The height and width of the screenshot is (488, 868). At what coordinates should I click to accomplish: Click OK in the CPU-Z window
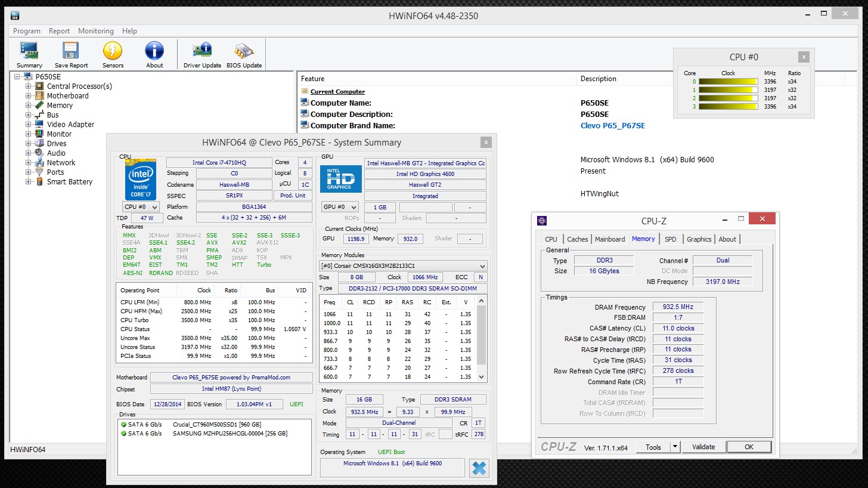tap(749, 447)
